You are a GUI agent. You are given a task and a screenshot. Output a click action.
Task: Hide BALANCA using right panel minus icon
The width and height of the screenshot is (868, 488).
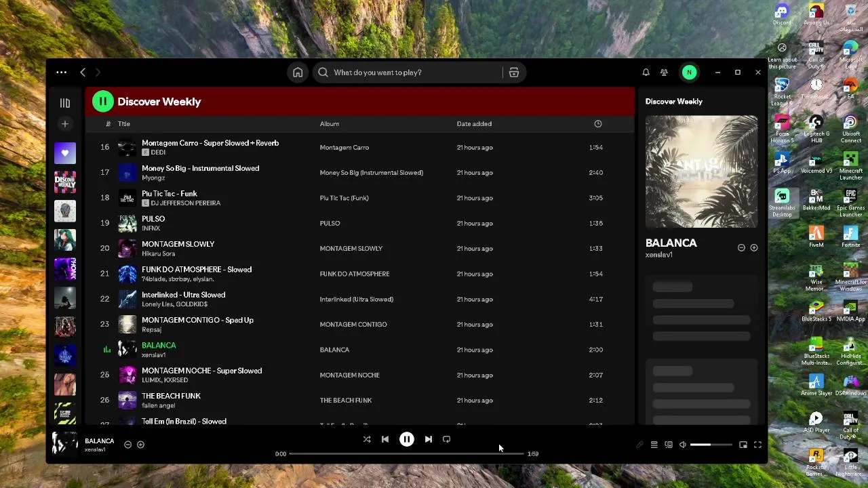741,248
